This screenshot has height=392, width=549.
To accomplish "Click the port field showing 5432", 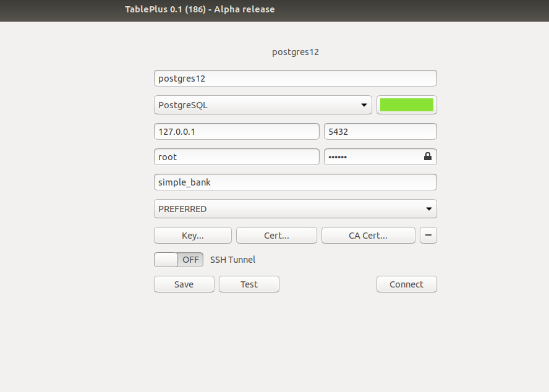I will point(380,131).
